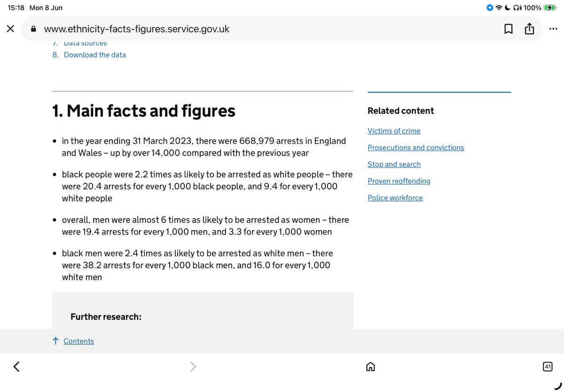Open 'Prosecutions and convictions' related link
This screenshot has height=392, width=564.
415,148
